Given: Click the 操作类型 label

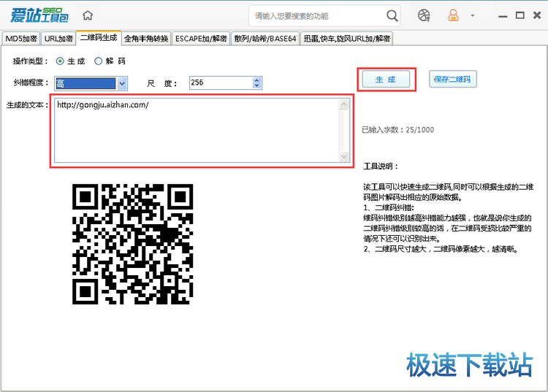Looking at the screenshot, I should [31, 61].
